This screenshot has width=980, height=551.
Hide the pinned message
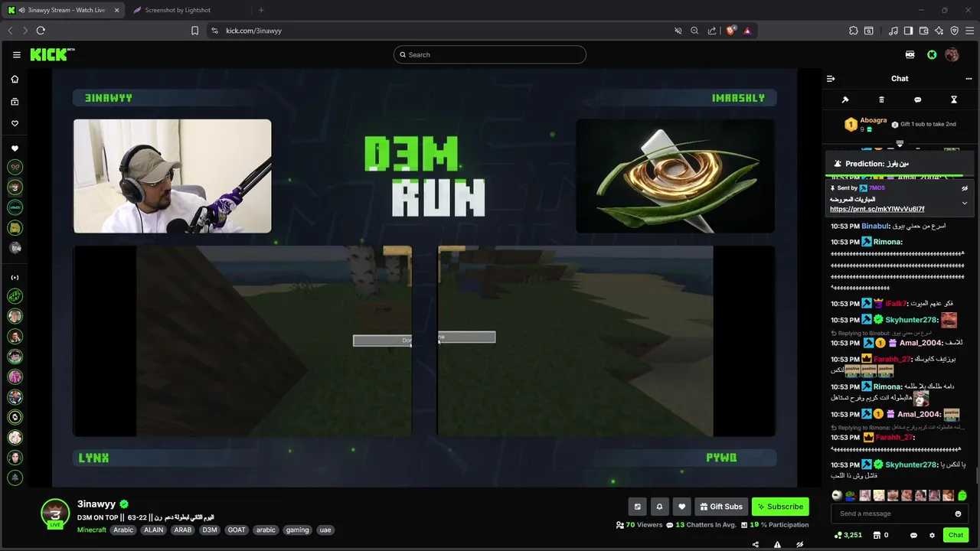[x=965, y=188]
